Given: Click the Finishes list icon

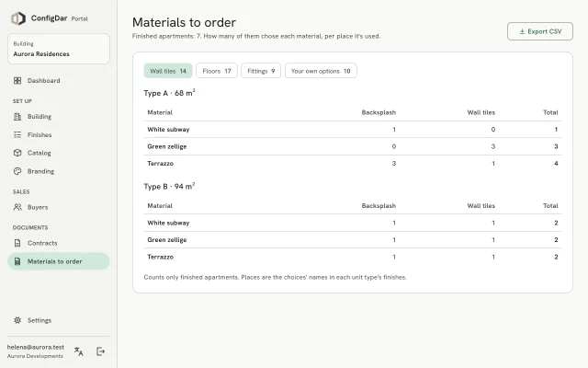Looking at the screenshot, I should tap(17, 134).
